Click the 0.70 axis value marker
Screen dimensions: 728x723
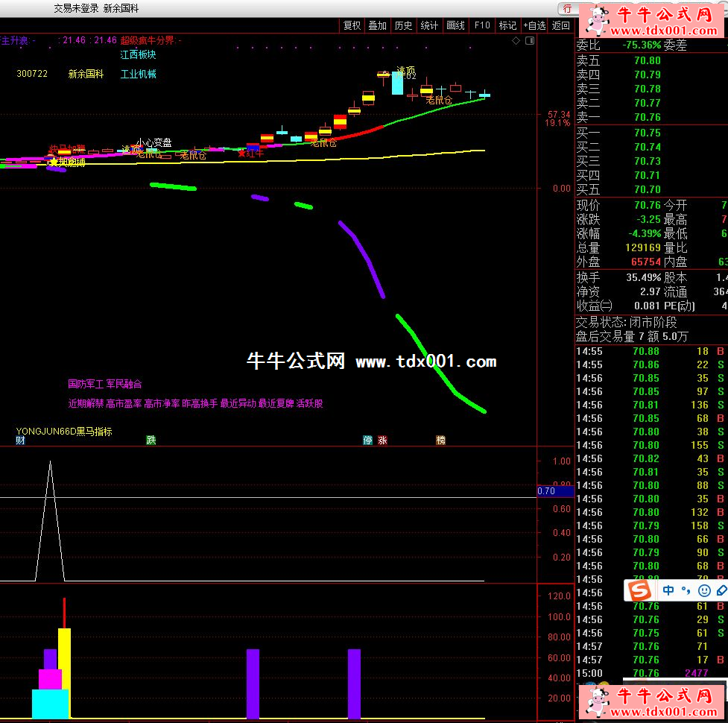click(x=555, y=491)
